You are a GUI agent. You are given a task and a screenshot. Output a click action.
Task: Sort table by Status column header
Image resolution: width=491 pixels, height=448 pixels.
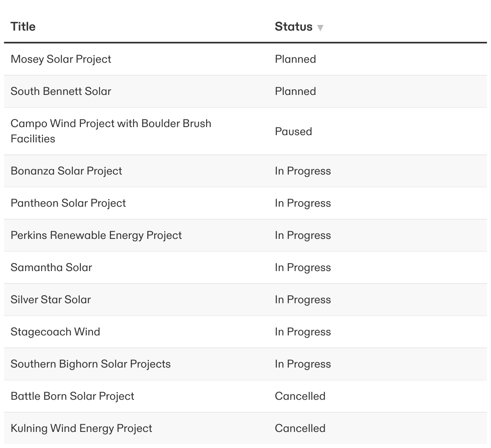point(293,27)
